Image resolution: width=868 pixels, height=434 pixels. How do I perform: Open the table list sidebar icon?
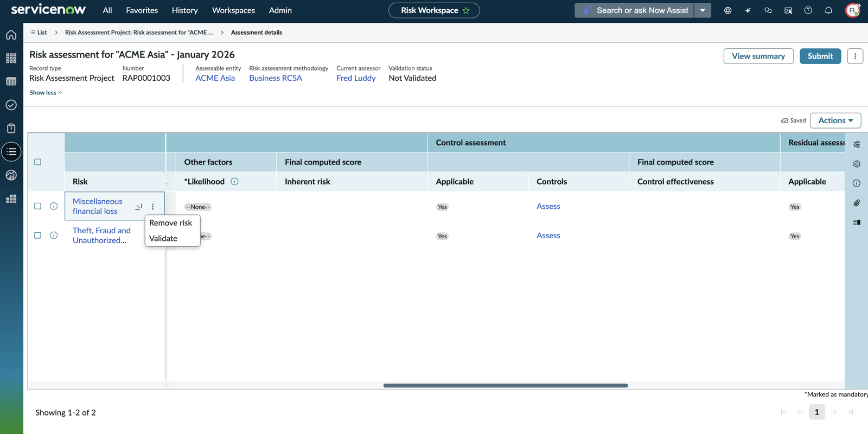(x=11, y=81)
